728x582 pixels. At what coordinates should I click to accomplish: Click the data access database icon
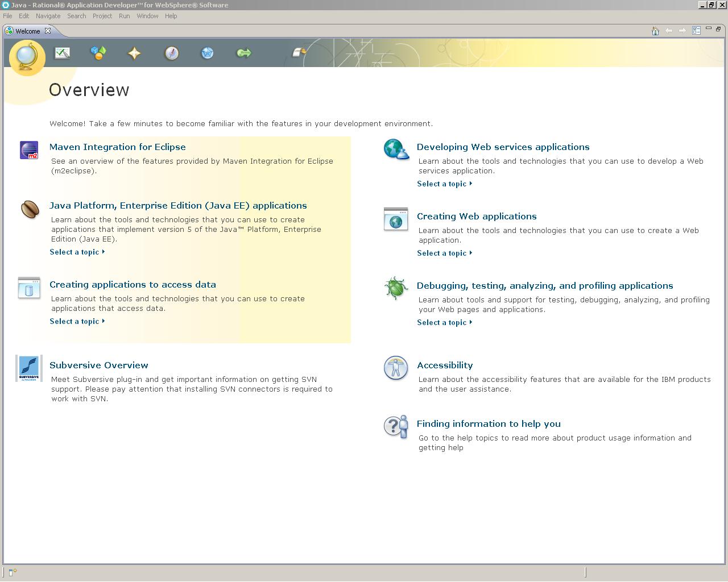(x=29, y=288)
